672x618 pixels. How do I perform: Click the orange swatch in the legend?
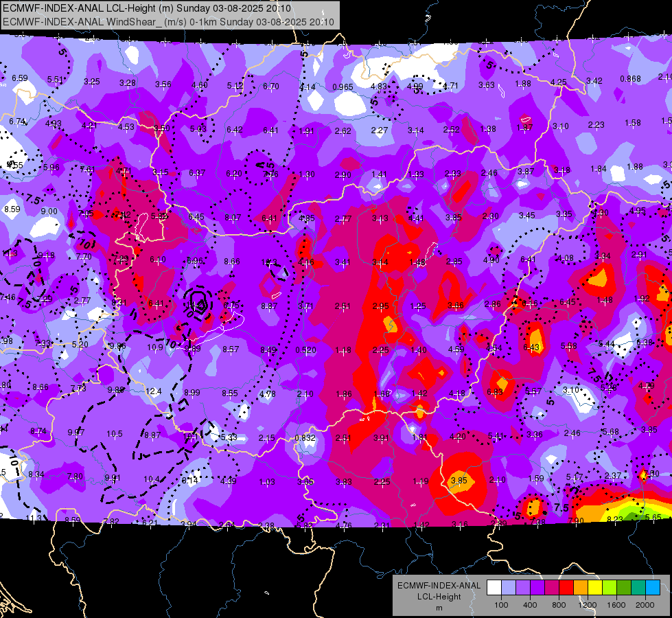(581, 587)
